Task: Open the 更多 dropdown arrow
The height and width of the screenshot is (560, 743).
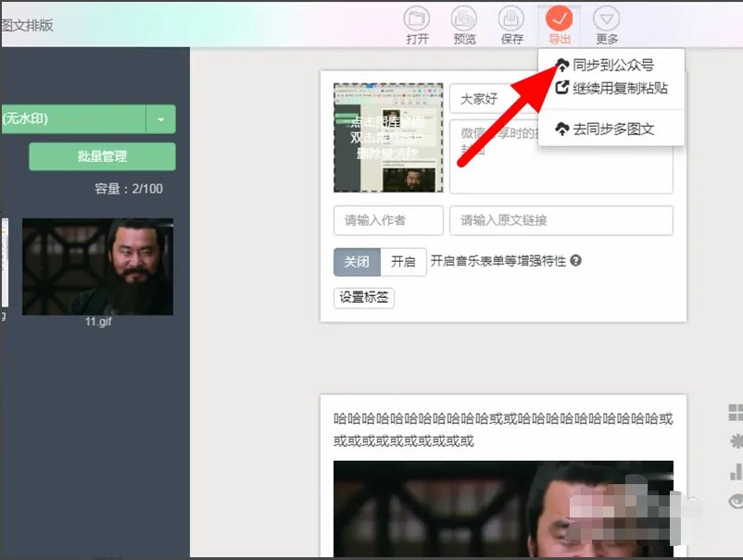Action: pyautogui.click(x=607, y=17)
